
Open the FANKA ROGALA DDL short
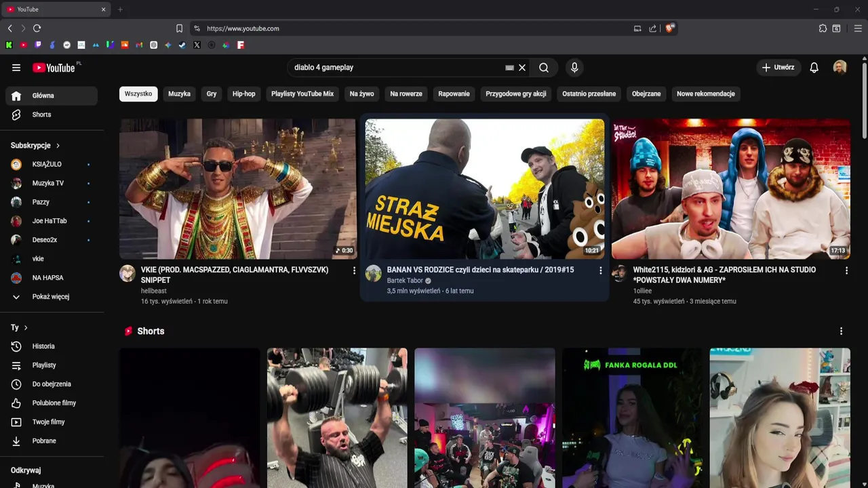[632, 418]
